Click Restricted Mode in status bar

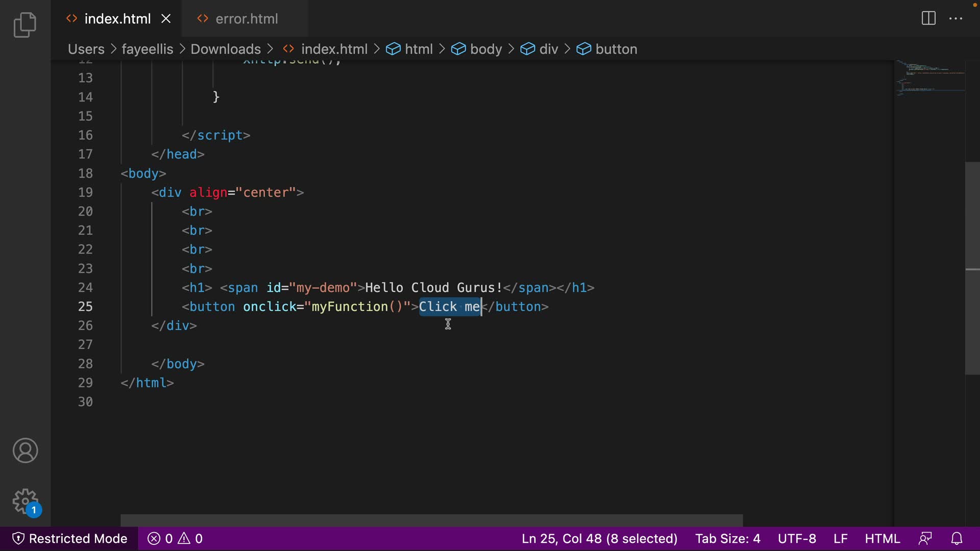(x=69, y=539)
